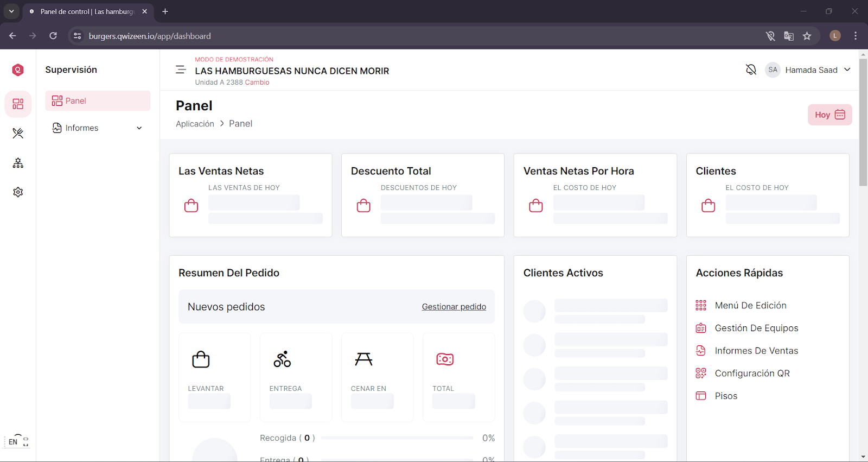
Task: Click the Cambio link next to unit
Action: pos(257,83)
